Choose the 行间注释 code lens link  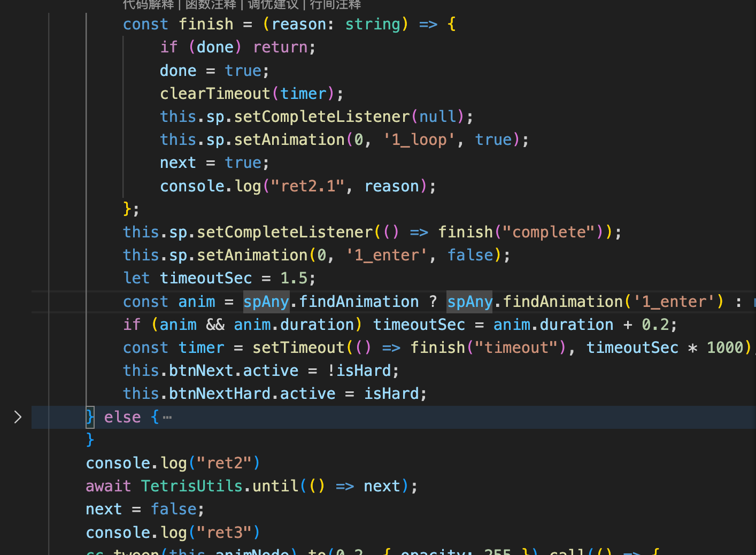tap(335, 5)
